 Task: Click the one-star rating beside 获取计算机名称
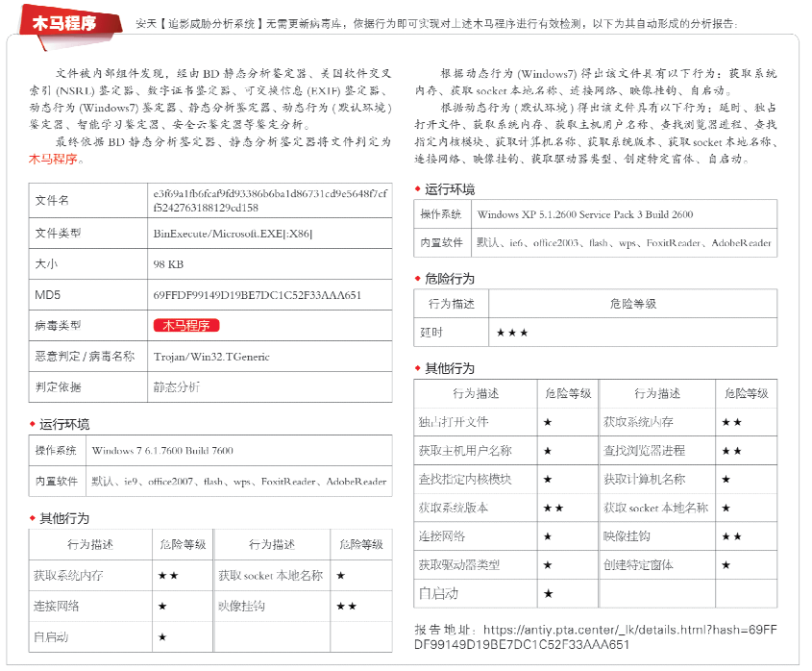tap(726, 480)
